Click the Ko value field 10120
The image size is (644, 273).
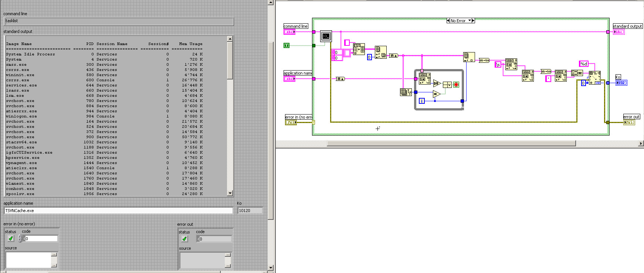[250, 211]
